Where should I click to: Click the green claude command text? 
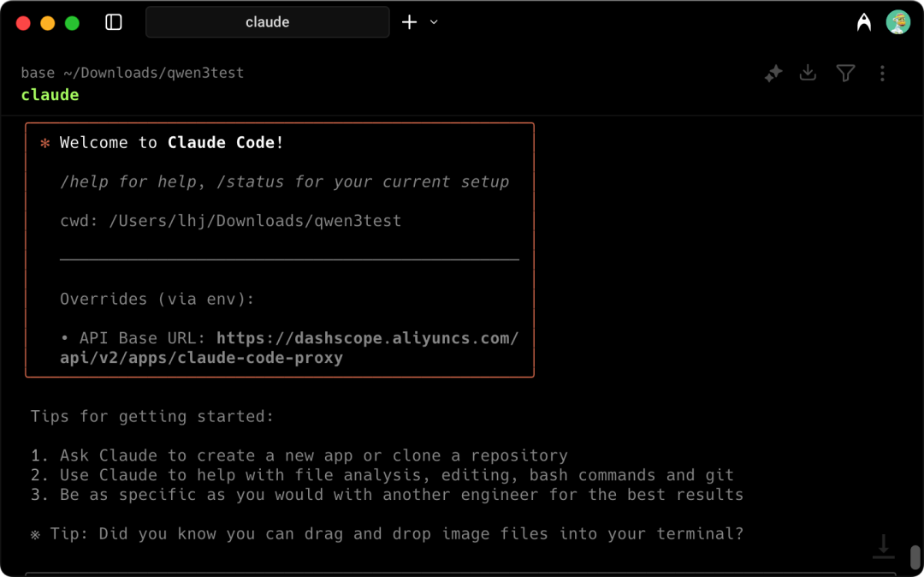click(x=50, y=95)
